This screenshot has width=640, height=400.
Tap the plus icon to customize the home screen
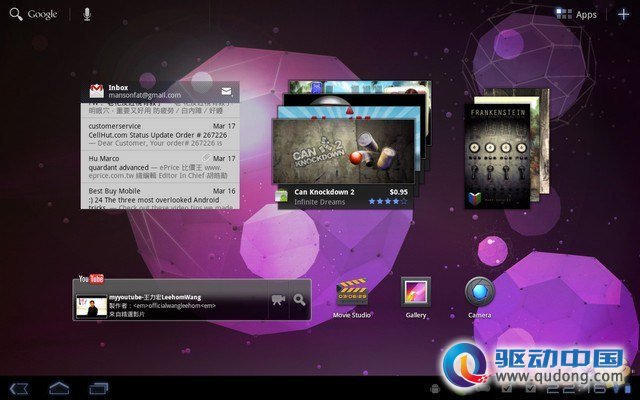623,14
